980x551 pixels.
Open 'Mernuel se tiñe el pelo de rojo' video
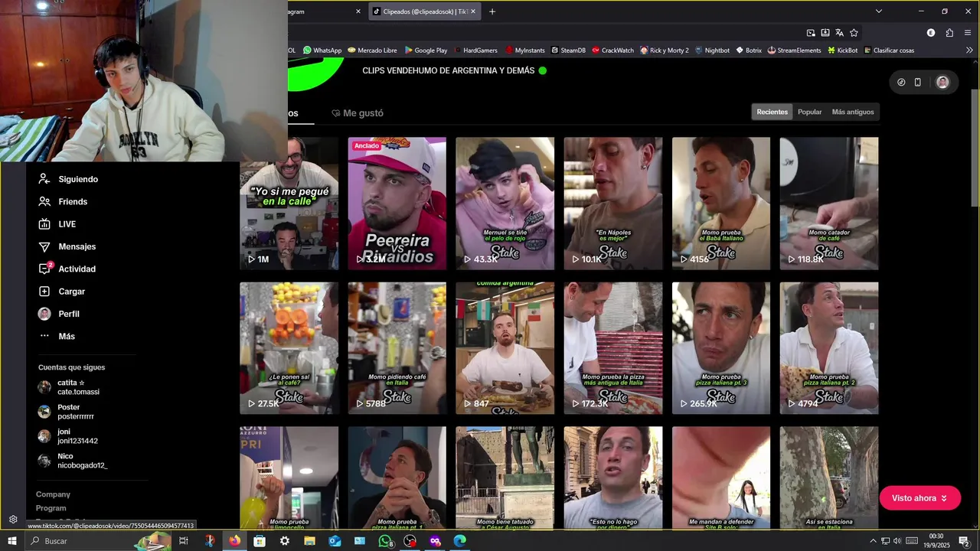505,204
